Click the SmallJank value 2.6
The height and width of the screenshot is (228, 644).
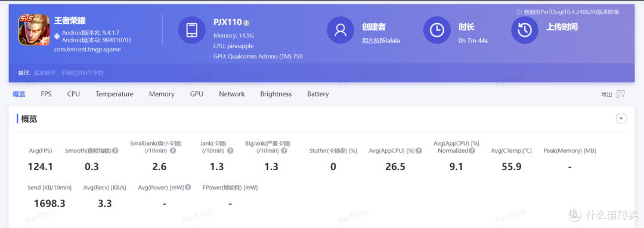coord(159,167)
